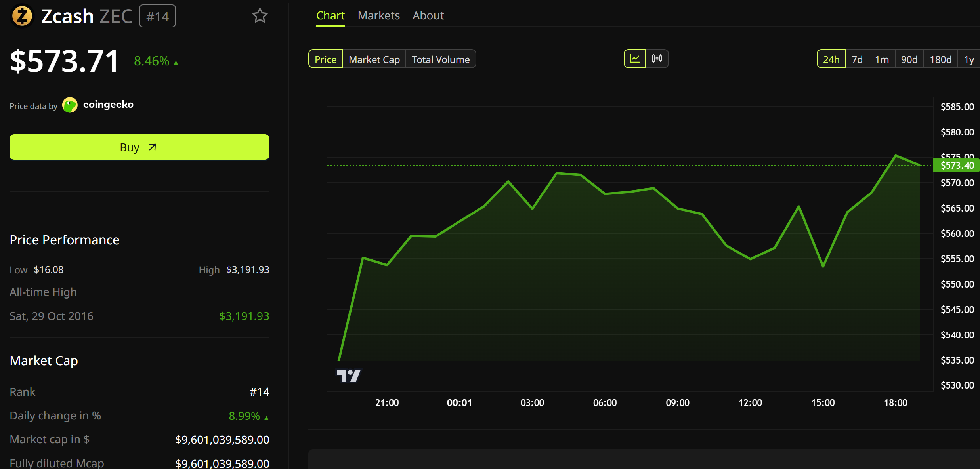Click the Daily change in % label

(x=55, y=416)
